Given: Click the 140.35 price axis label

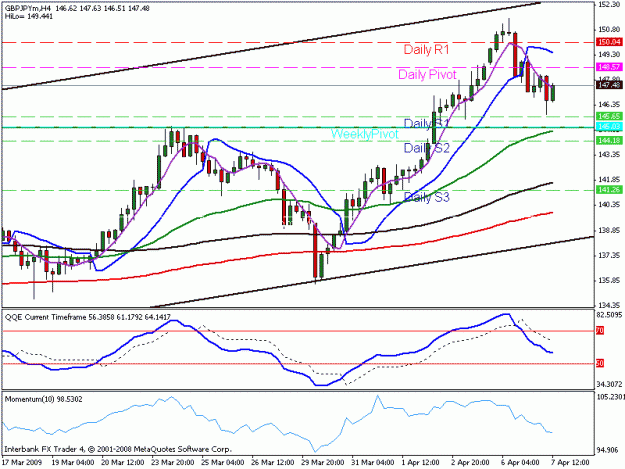Looking at the screenshot, I should (609, 204).
